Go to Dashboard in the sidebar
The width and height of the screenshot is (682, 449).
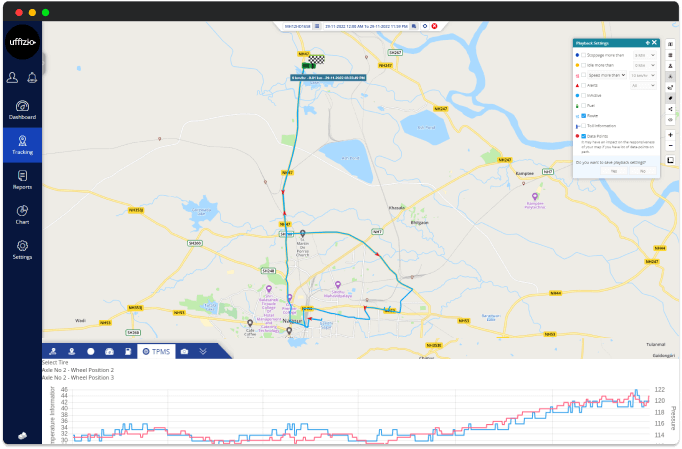pyautogui.click(x=22, y=110)
